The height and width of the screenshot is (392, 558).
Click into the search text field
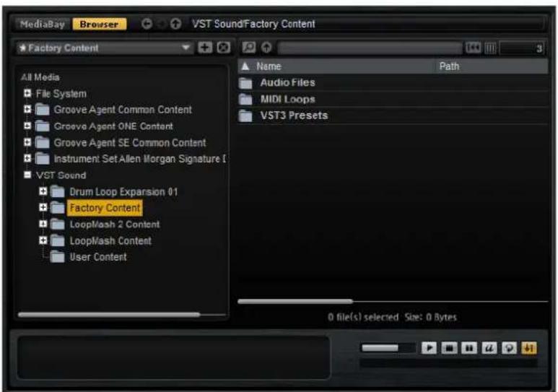point(370,48)
